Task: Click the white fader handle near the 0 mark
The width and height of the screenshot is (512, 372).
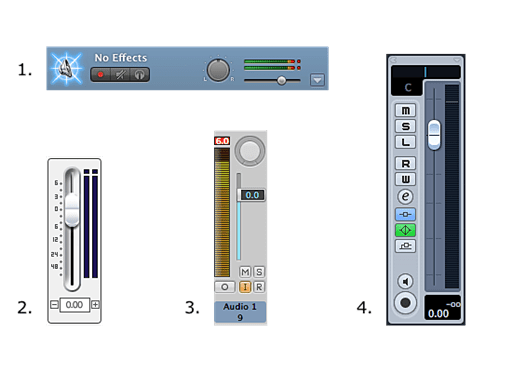Action: pos(72,210)
